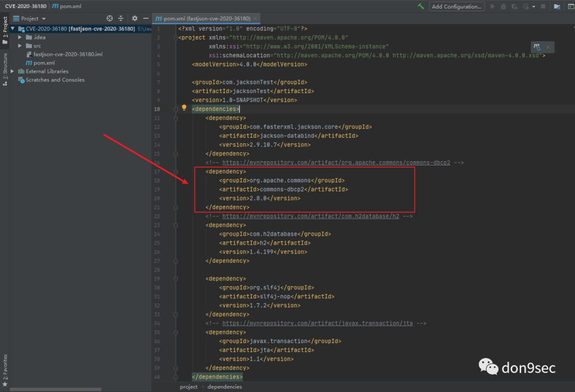Screen dimensions: 575x392
Task: Toggle the Structure side tool window
Action: pyautogui.click(x=5, y=69)
